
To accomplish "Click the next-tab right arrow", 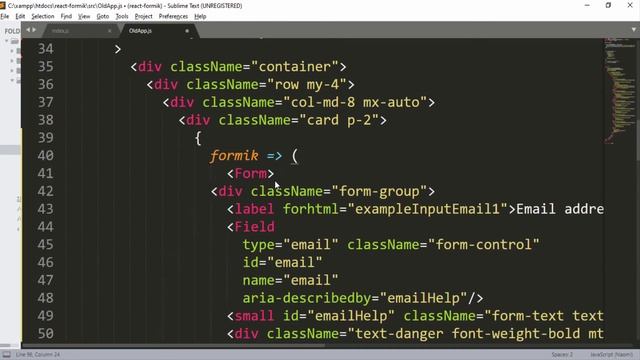I will point(34,30).
